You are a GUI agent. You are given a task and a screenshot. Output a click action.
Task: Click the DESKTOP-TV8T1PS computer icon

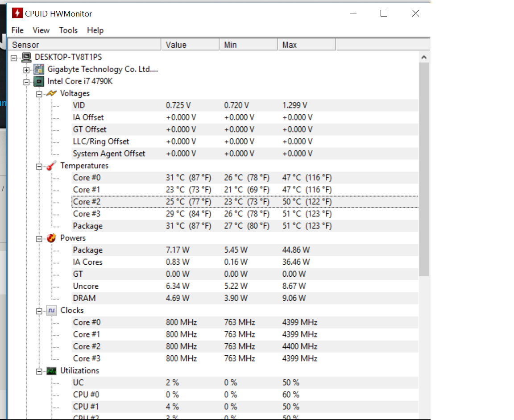tap(27, 57)
